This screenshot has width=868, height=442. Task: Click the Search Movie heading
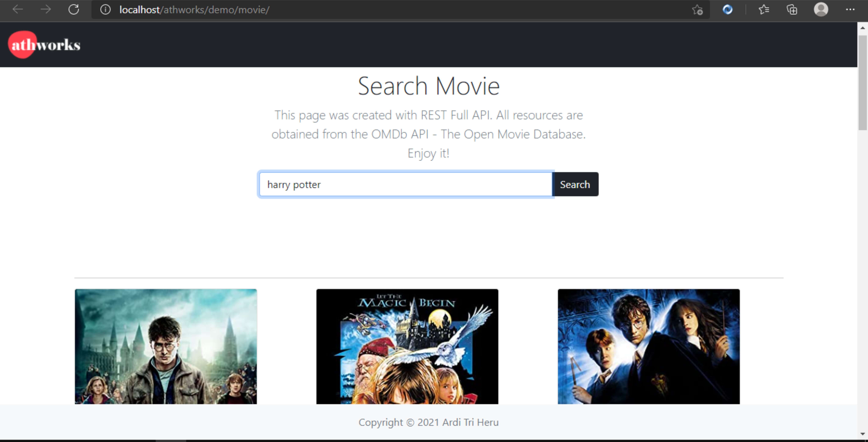pyautogui.click(x=429, y=86)
